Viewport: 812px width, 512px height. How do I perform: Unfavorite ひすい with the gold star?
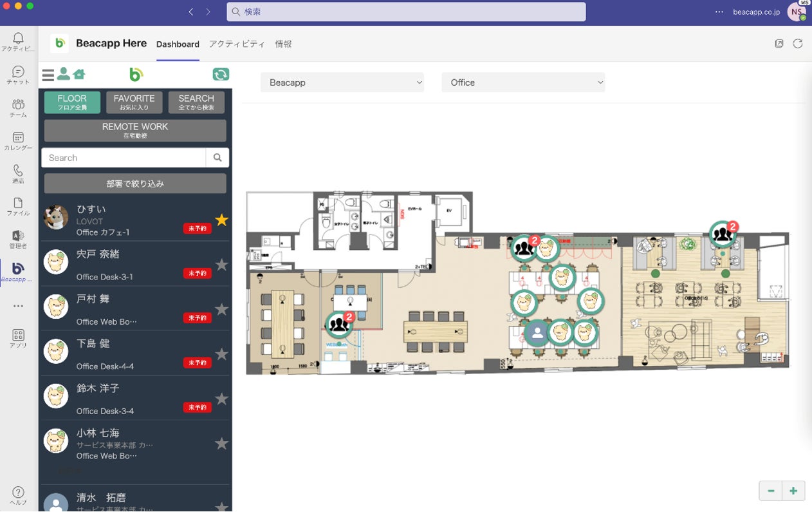222,220
